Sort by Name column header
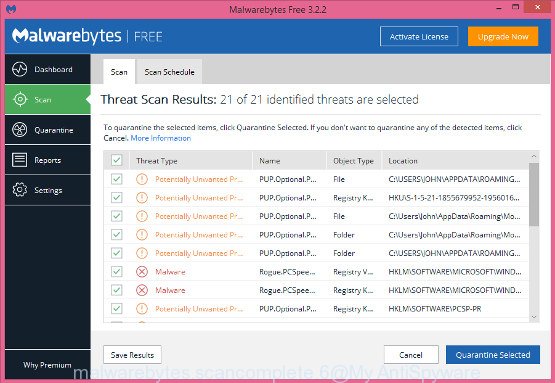The image size is (555, 383). tap(289, 161)
